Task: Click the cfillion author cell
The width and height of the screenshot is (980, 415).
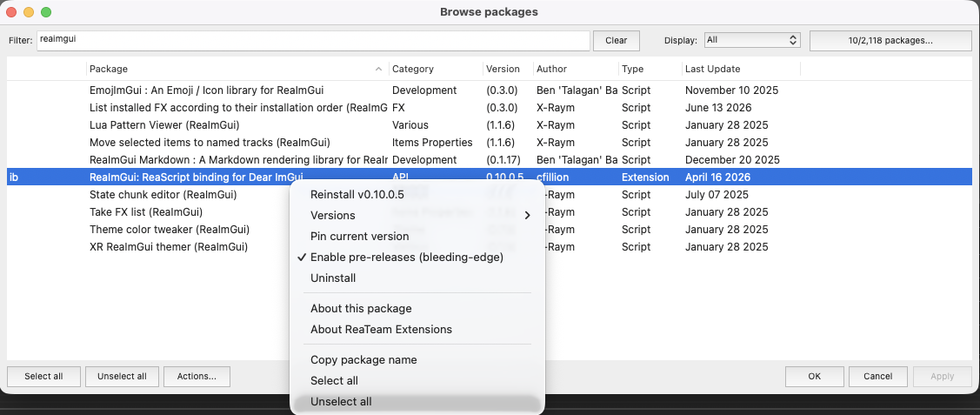Action: click(x=553, y=177)
